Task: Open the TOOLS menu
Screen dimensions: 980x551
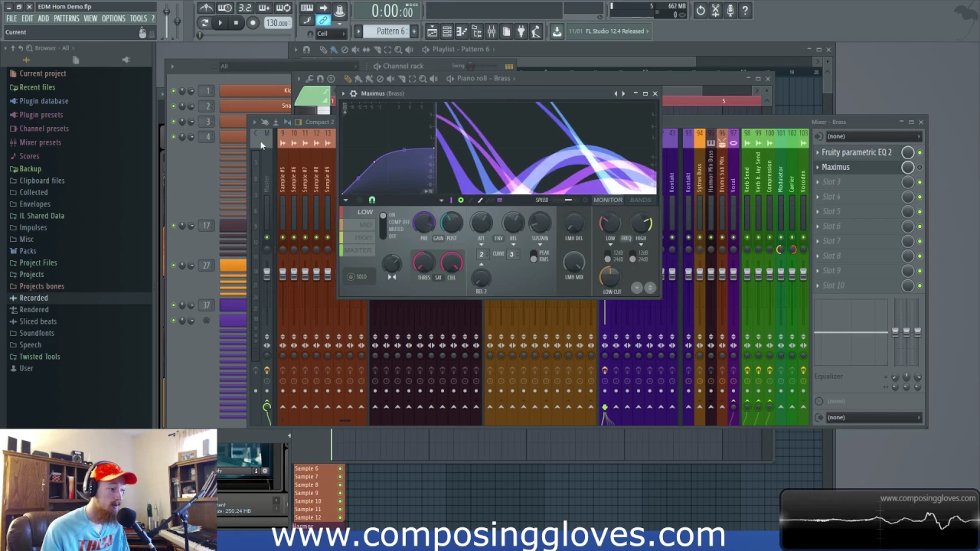Action: pos(139,18)
